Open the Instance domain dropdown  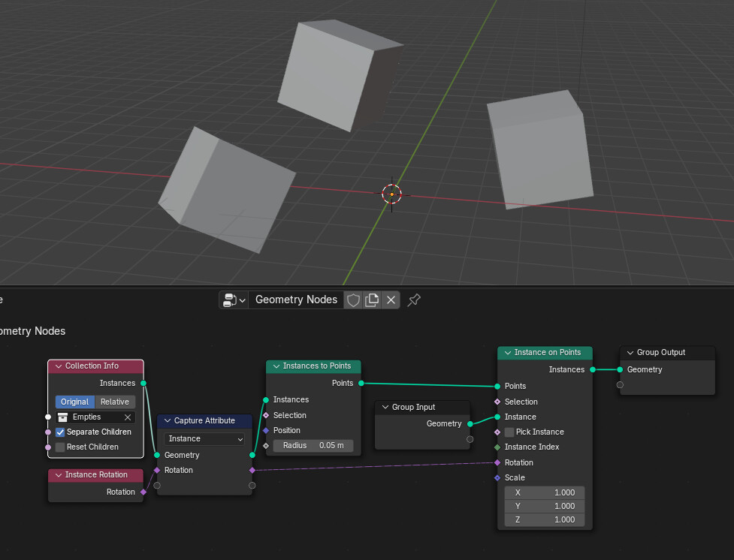[x=204, y=439]
